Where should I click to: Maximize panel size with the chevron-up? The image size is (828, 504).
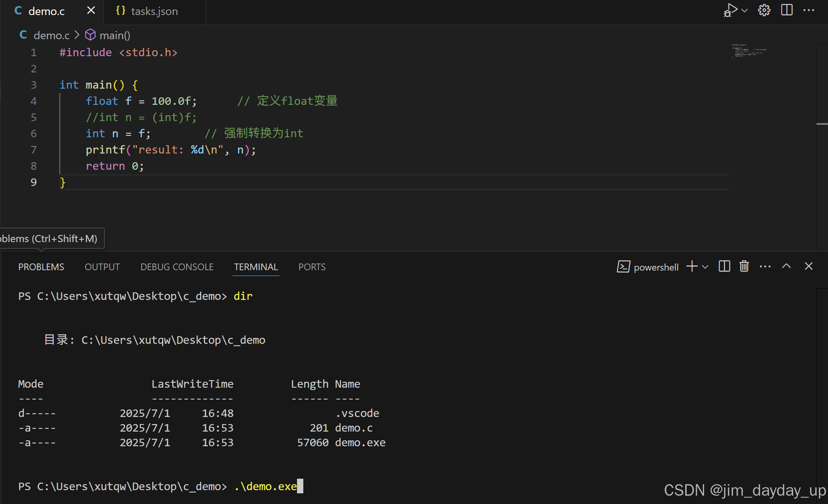click(786, 267)
